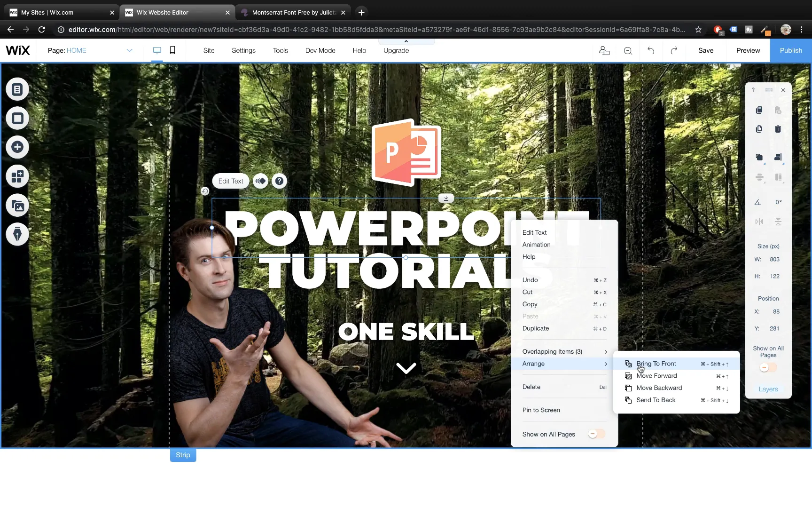Click the rotation degrees value field
812x508 pixels.
coord(778,202)
